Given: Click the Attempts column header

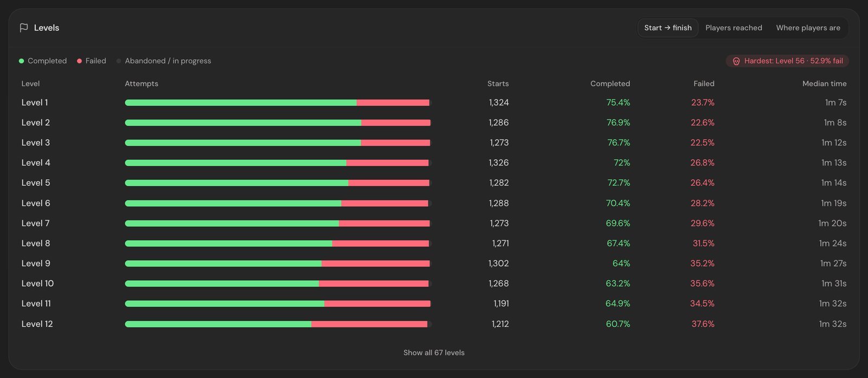Looking at the screenshot, I should (142, 84).
